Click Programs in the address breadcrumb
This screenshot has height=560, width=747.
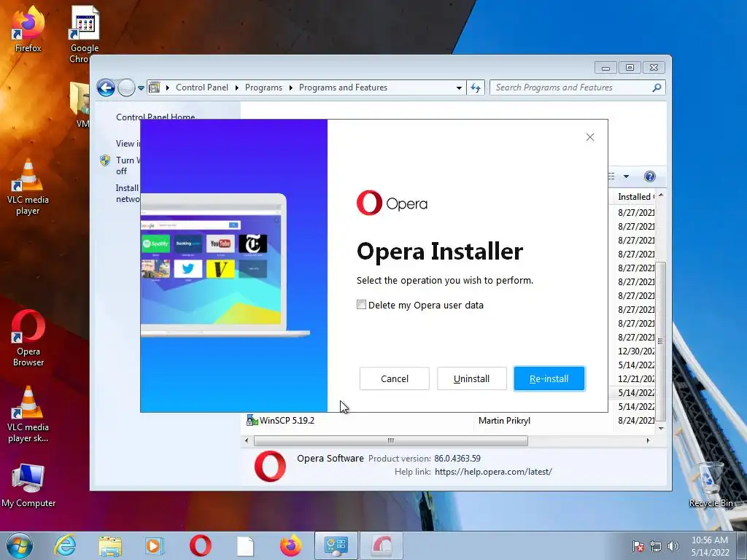[263, 87]
